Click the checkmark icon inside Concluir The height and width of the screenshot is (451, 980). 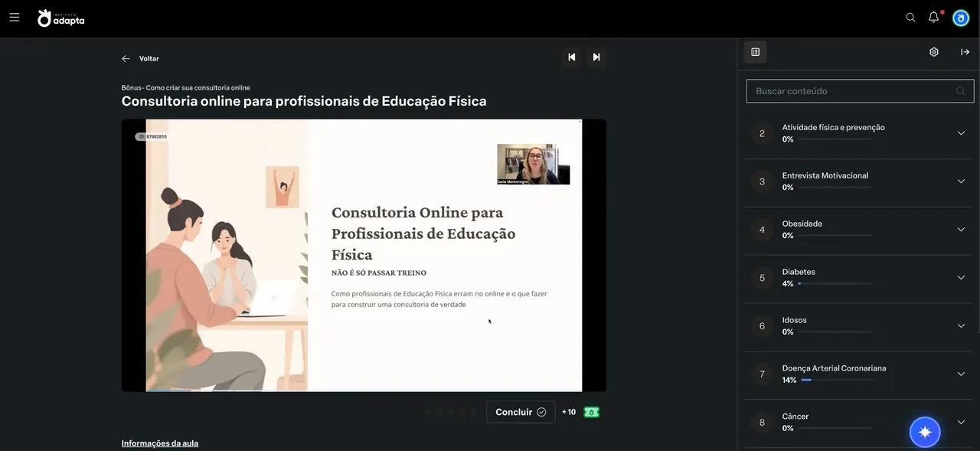541,412
